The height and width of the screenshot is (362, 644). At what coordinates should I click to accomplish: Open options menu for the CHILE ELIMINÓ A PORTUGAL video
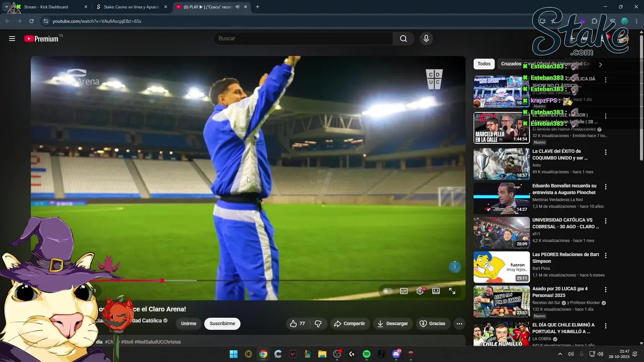coord(606,326)
